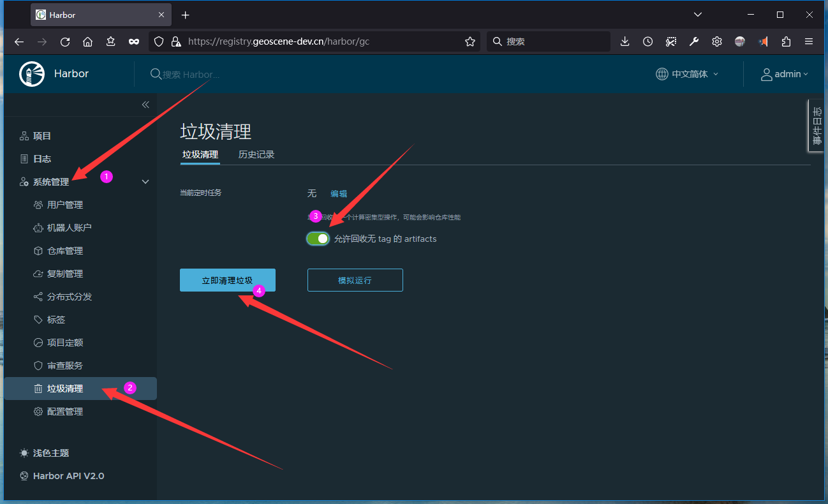Open the admin user dropdown

[785, 74]
